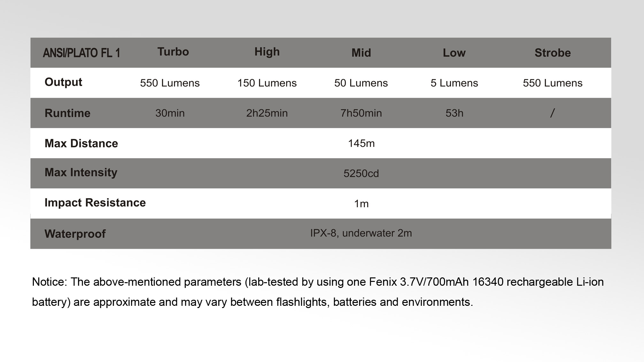Click the Waterproof row label
Screen dimensions: 644x362
coord(75,234)
